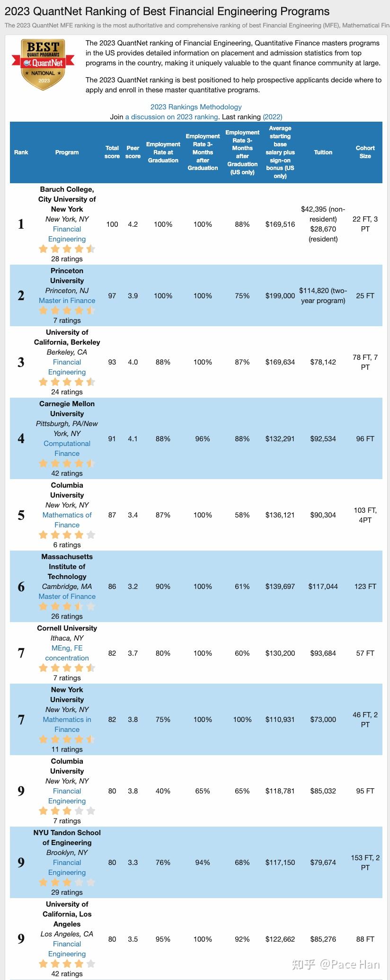Viewport: 390px width, 980px height.
Task: Open the 2022 last ranking link
Action: pos(273,117)
